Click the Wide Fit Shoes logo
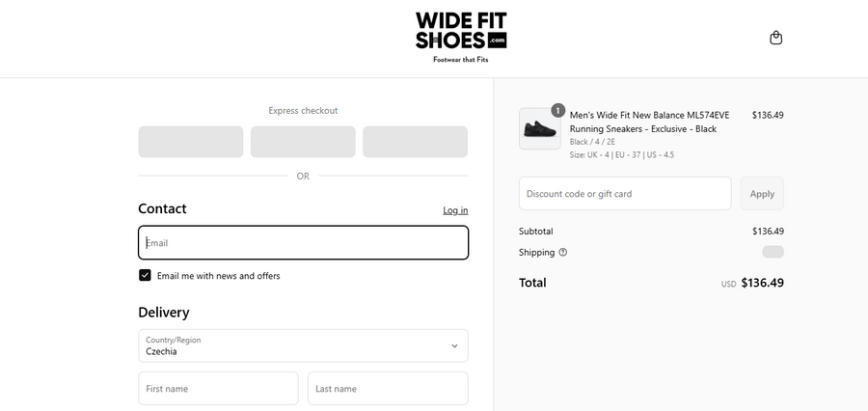This screenshot has height=411, width=868. (461, 37)
